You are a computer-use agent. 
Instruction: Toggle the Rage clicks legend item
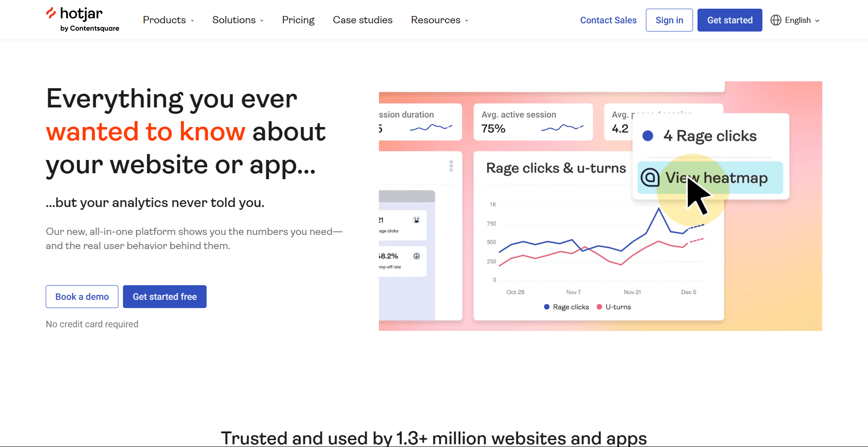coord(566,307)
